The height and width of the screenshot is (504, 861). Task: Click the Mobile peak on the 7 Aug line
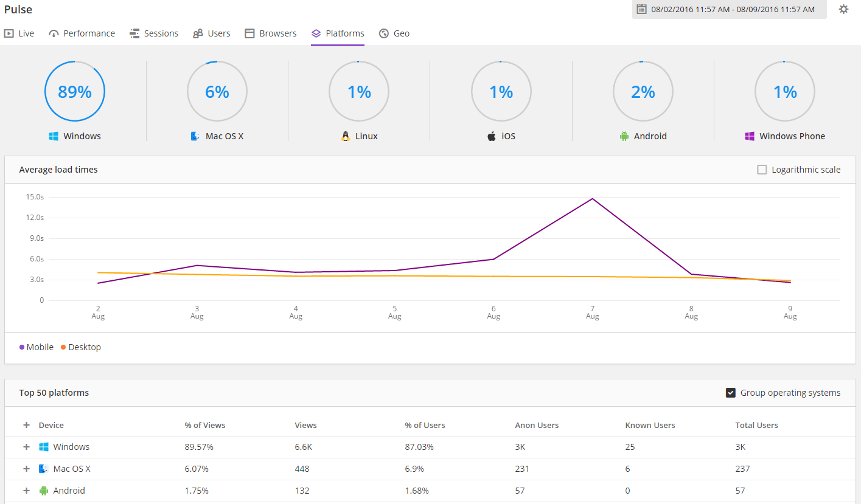592,198
